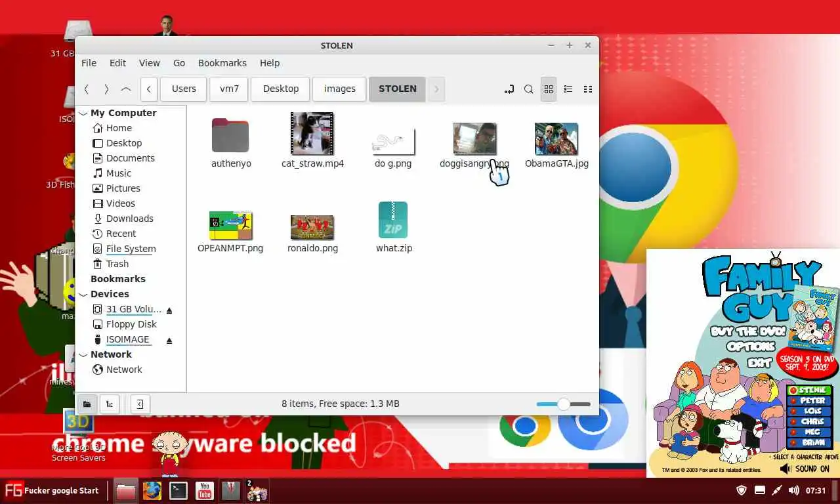Switch to compact view
840x504 pixels.
tap(588, 89)
